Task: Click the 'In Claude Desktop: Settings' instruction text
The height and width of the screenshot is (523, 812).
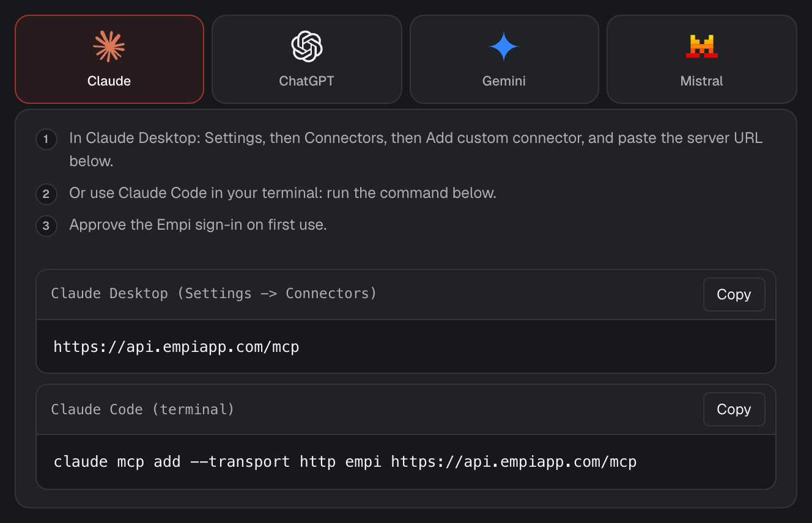Action: (416, 150)
